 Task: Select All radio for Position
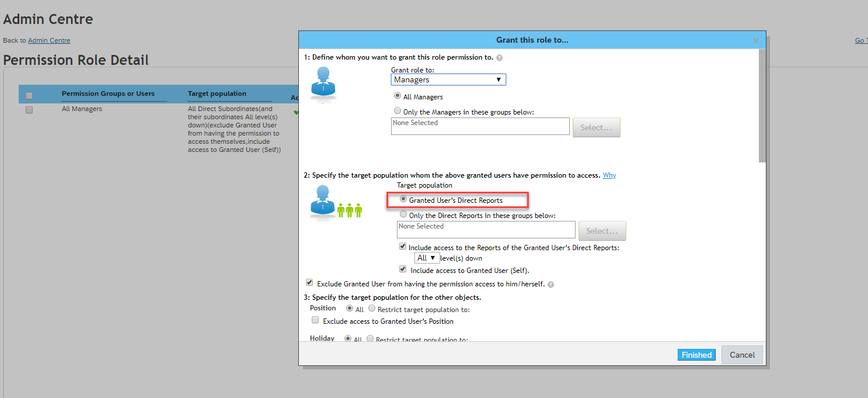350,308
